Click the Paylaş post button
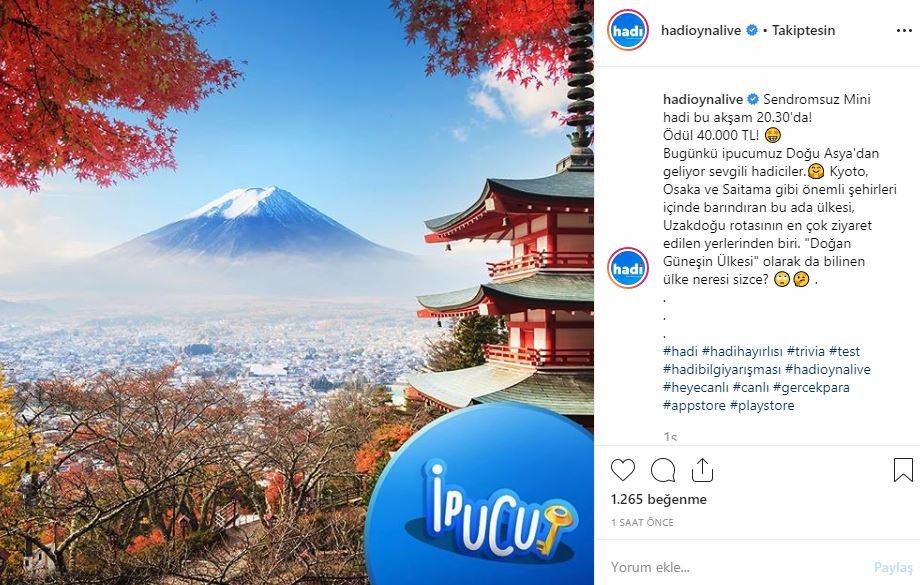 pyautogui.click(x=893, y=567)
